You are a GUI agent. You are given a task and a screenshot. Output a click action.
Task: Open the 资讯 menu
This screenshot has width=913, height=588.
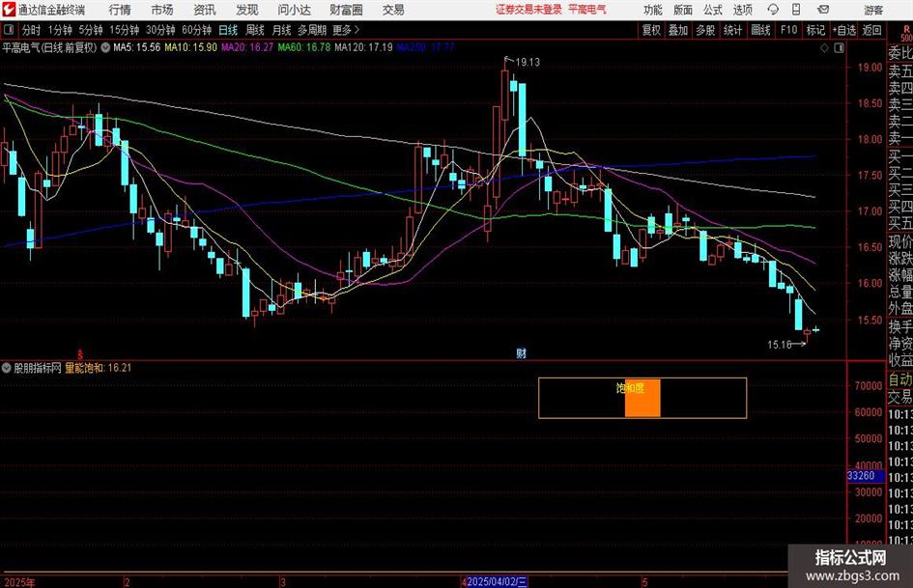[x=205, y=10]
